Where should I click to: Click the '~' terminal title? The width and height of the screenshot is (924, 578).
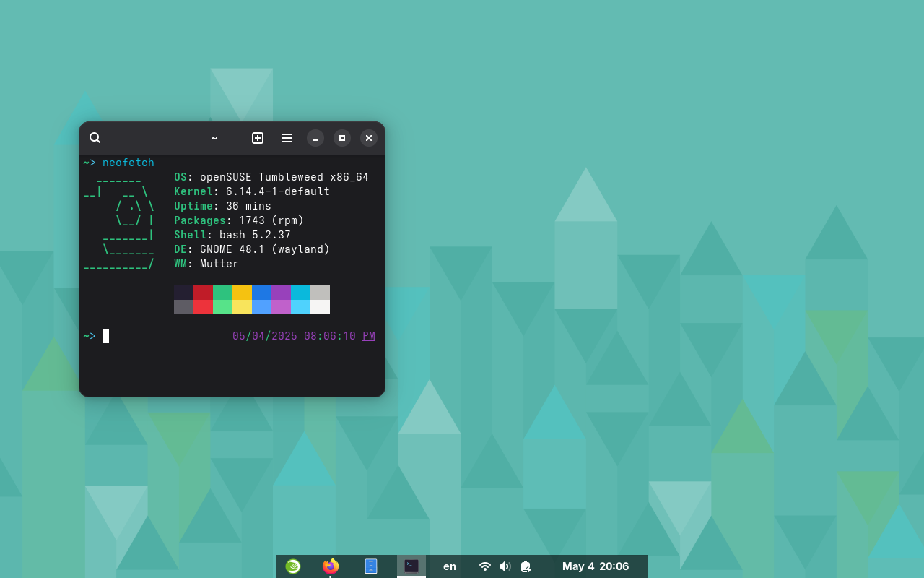(214, 138)
